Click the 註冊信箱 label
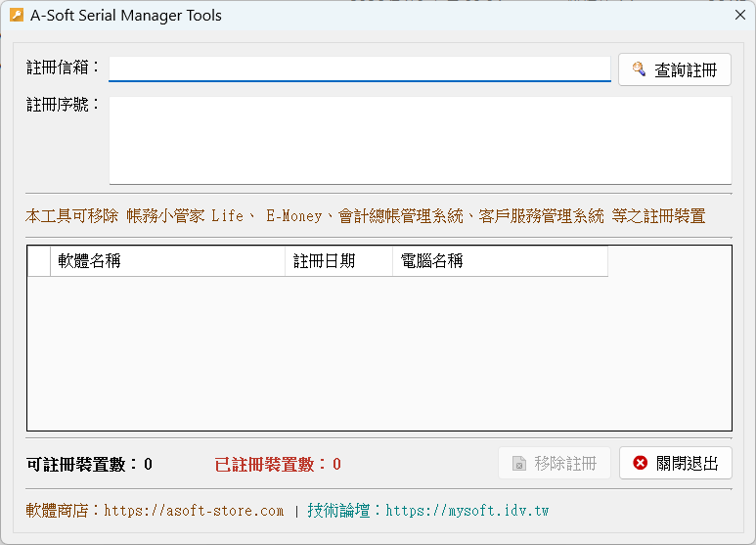 tap(63, 68)
